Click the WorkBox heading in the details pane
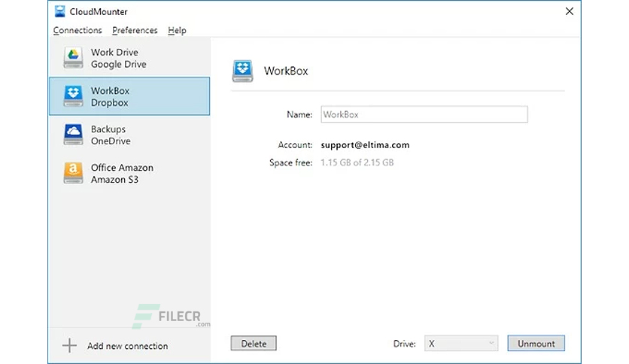This screenshot has height=364, width=629. (286, 71)
